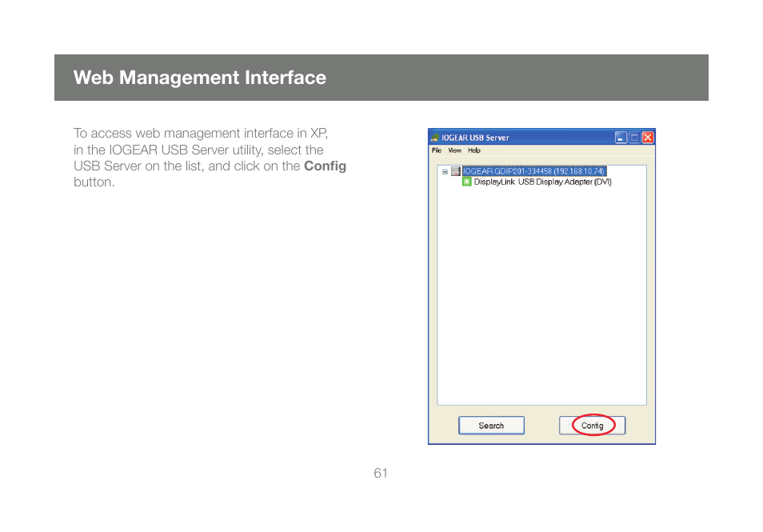This screenshot has height=532, width=763.
Task: Open the View menu
Action: [x=454, y=150]
